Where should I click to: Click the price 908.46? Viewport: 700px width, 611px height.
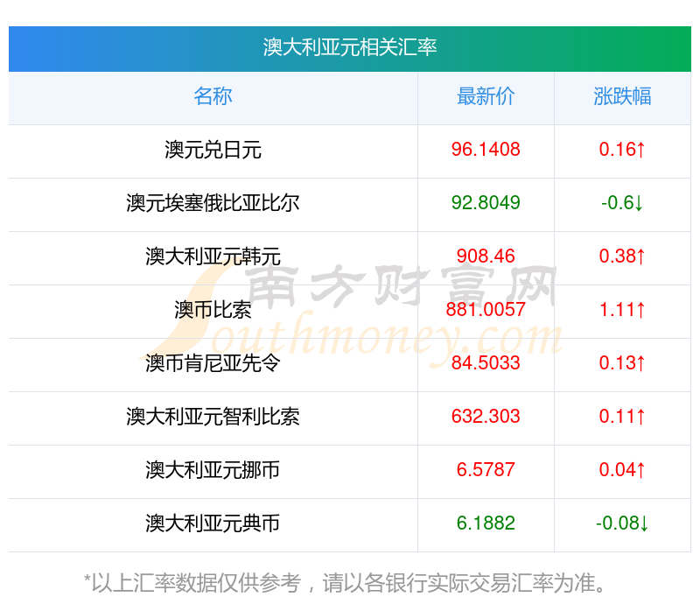[x=486, y=256]
